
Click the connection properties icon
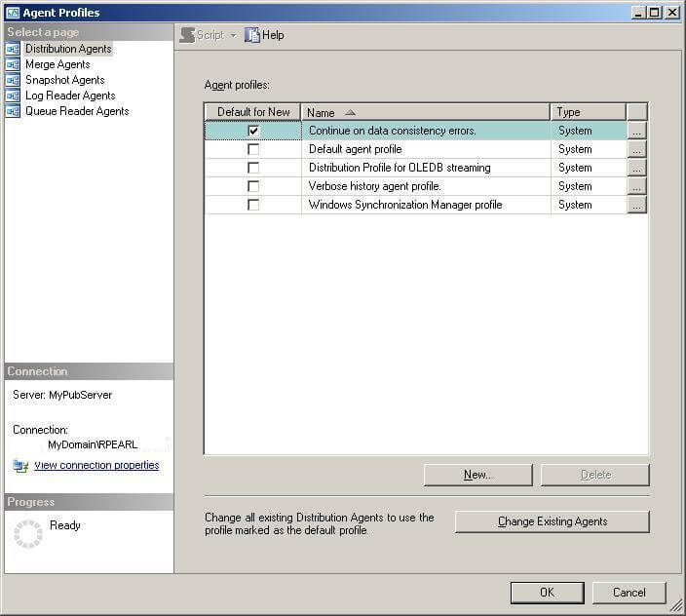[20, 466]
